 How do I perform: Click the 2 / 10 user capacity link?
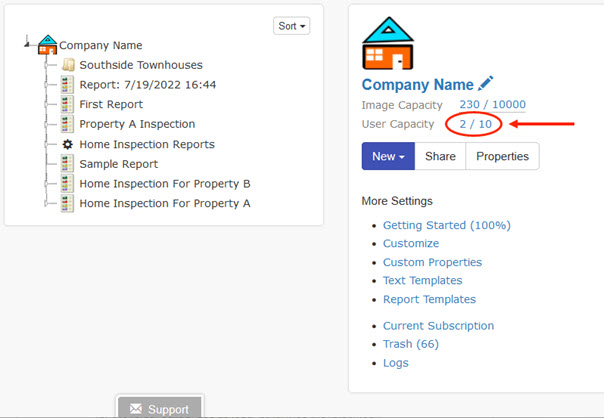[475, 124]
